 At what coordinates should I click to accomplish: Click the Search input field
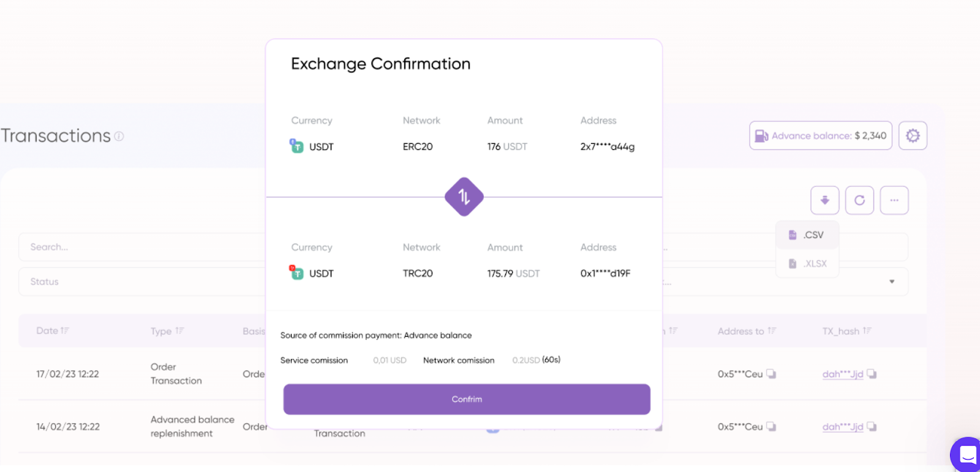[141, 247]
